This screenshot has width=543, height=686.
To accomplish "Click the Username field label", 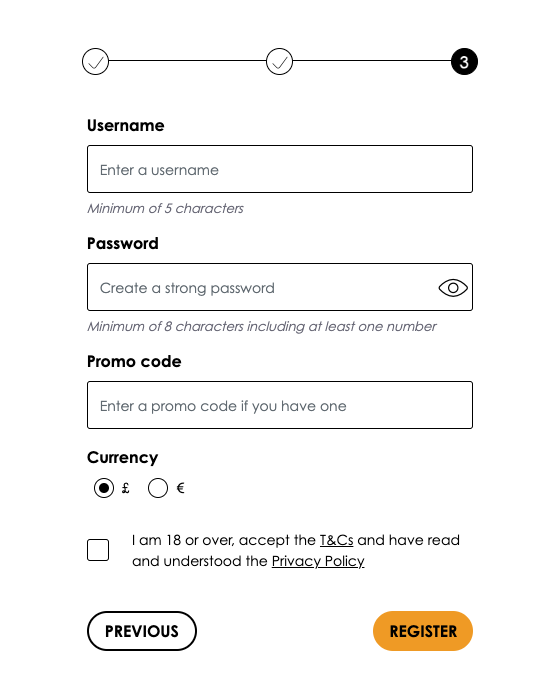I will (126, 126).
